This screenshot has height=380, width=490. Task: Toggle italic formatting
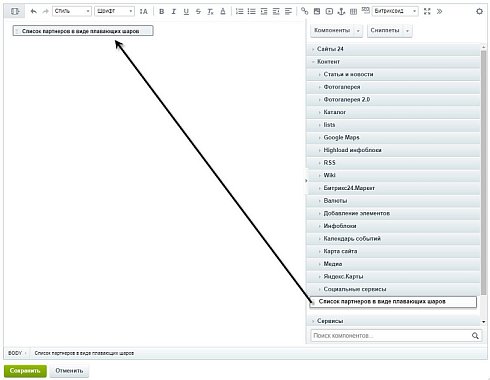click(174, 11)
